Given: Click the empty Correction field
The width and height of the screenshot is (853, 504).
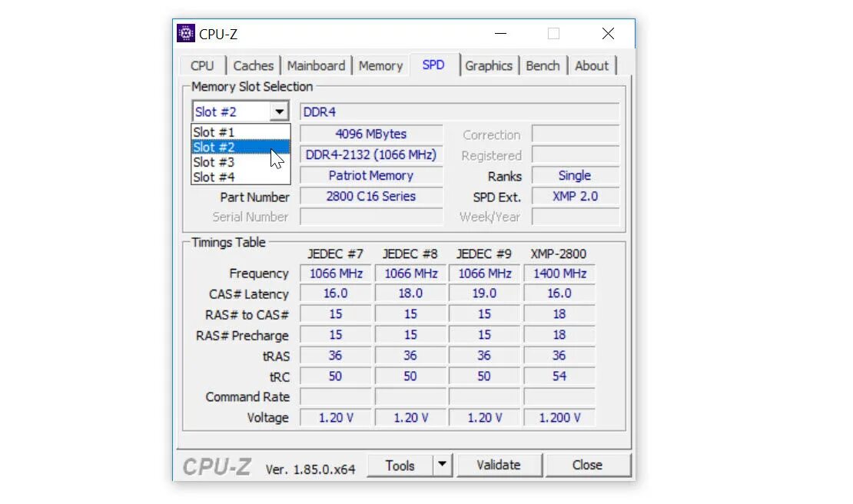Looking at the screenshot, I should point(575,134).
